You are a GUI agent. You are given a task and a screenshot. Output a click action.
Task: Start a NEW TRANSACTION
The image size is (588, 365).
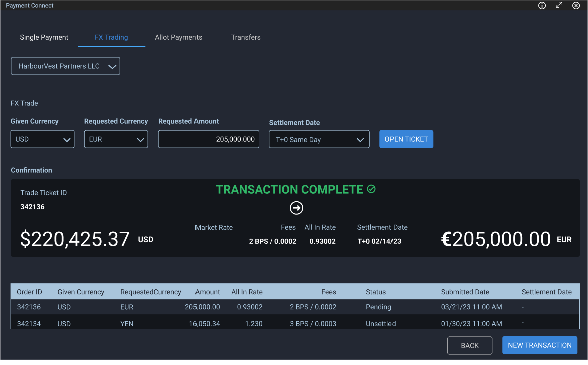(539, 345)
